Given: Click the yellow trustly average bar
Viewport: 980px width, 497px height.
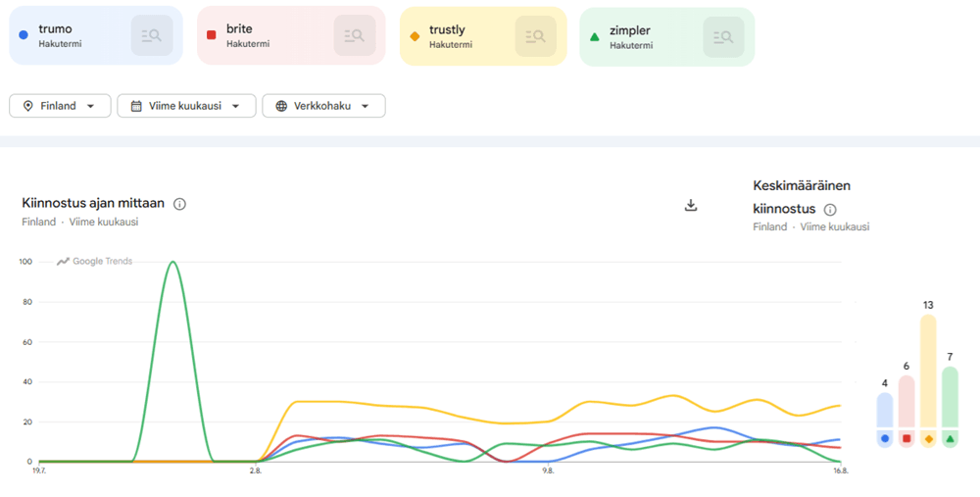Looking at the screenshot, I should click(x=928, y=371).
